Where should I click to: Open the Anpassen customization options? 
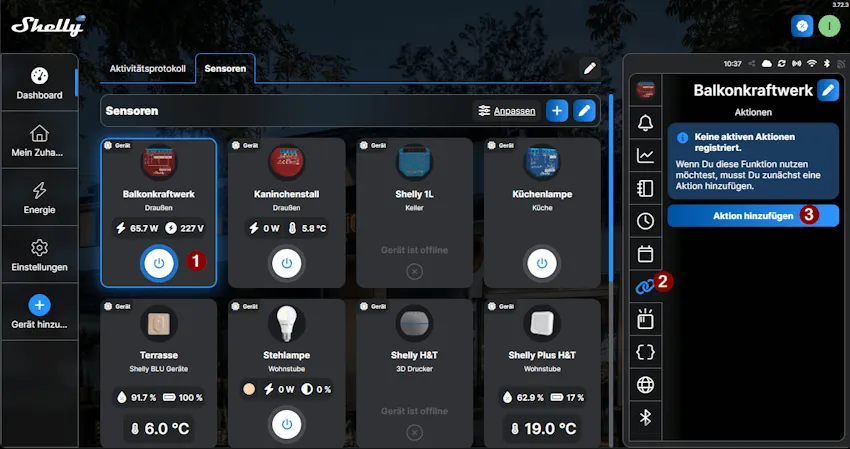[506, 111]
